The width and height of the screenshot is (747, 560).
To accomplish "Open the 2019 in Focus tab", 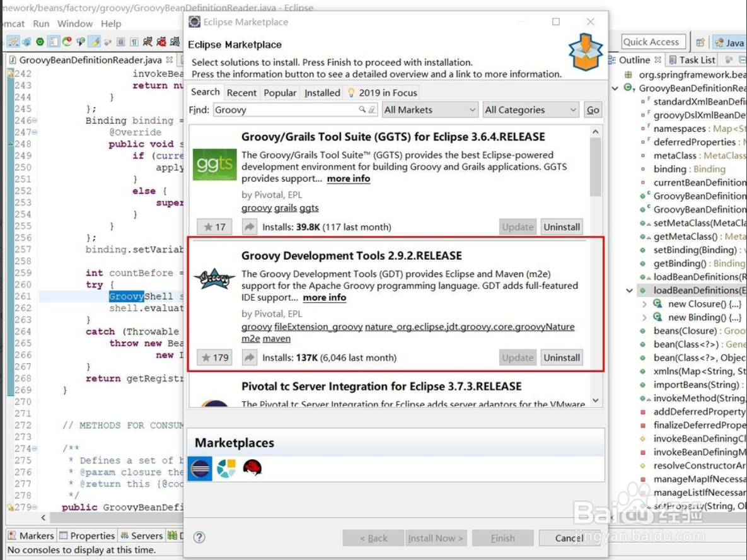I will 382,93.
